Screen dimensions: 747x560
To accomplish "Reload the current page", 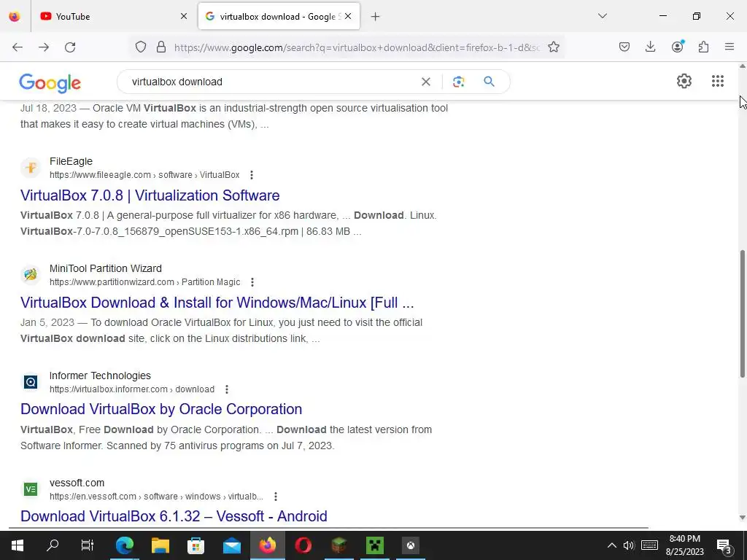I will coord(70,47).
